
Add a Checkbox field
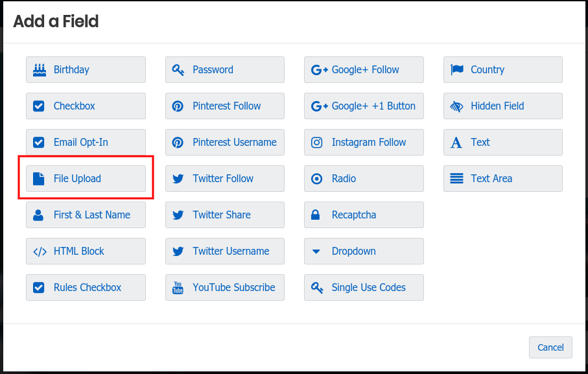pos(86,106)
